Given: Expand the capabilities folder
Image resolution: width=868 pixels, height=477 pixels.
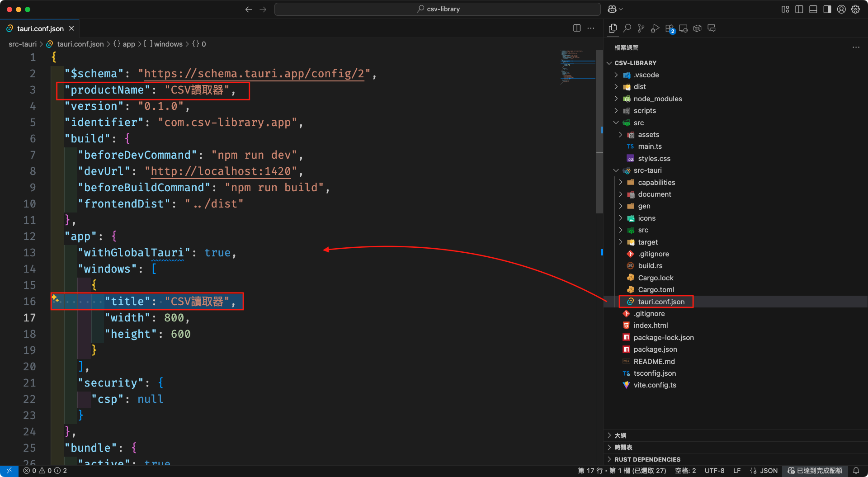Looking at the screenshot, I should click(x=656, y=182).
